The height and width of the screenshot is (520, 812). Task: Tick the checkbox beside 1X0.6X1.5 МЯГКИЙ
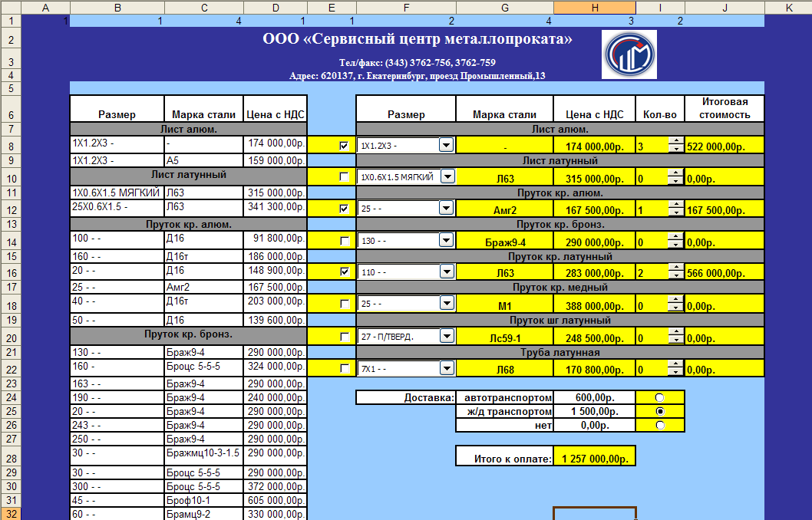click(x=344, y=177)
